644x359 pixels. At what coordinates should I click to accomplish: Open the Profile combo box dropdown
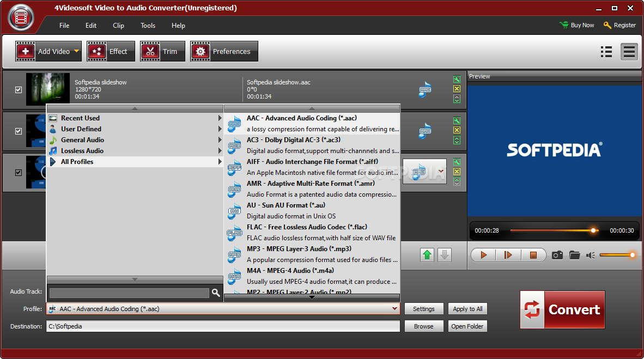(394, 308)
